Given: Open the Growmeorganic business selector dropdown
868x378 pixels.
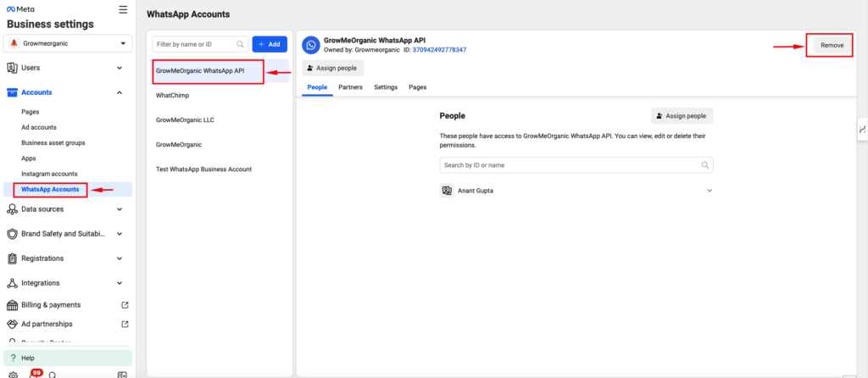Looking at the screenshot, I should click(x=68, y=43).
